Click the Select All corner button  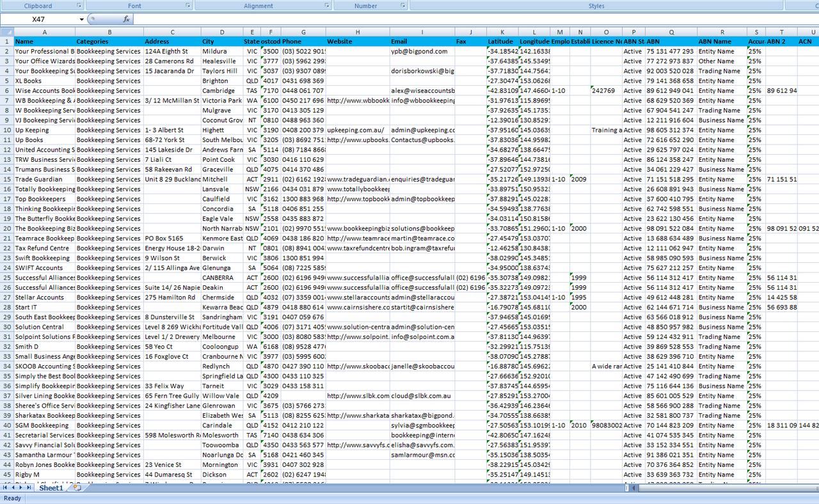click(x=6, y=32)
